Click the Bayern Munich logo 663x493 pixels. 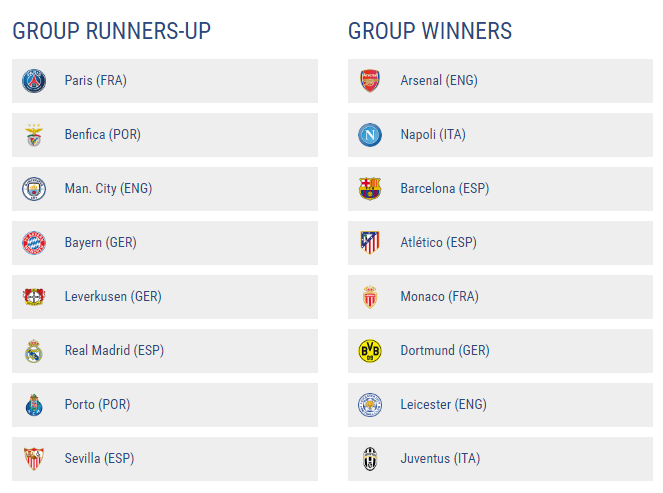point(34,243)
